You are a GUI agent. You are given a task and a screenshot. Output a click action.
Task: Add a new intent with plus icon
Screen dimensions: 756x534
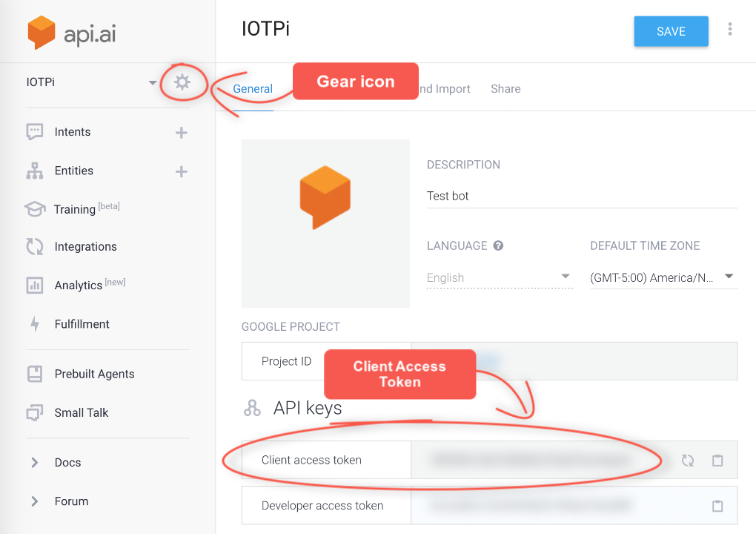tap(181, 133)
